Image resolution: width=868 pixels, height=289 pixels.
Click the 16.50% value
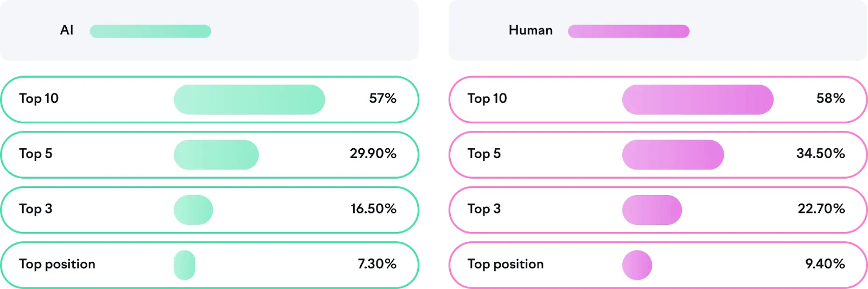click(x=373, y=209)
